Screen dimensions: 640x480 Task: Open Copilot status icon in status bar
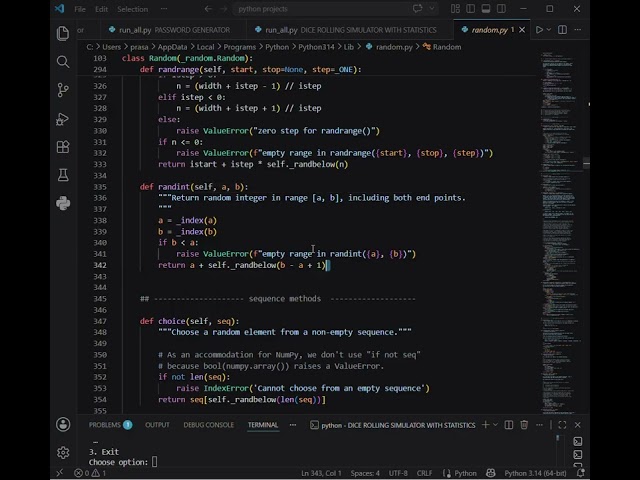[x=491, y=473]
